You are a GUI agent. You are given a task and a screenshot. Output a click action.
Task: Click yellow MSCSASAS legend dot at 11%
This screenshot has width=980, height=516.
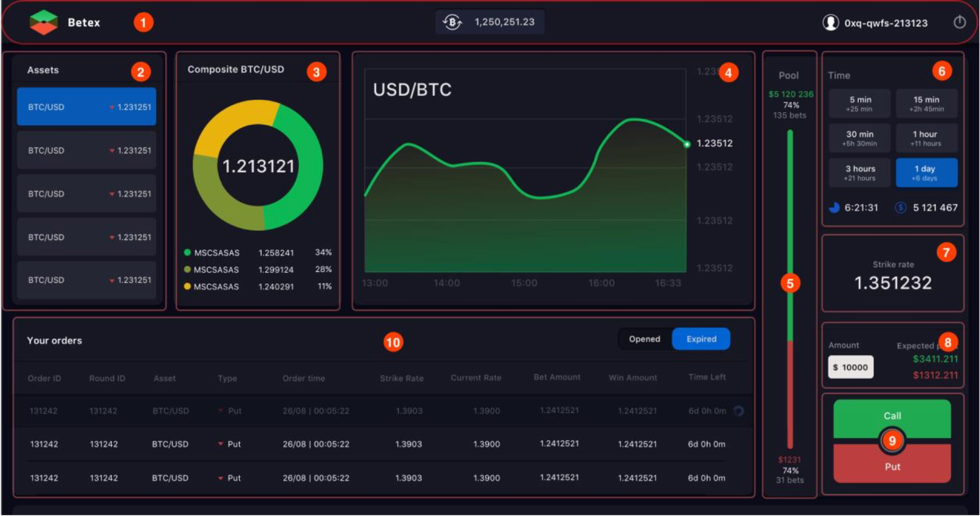187,286
